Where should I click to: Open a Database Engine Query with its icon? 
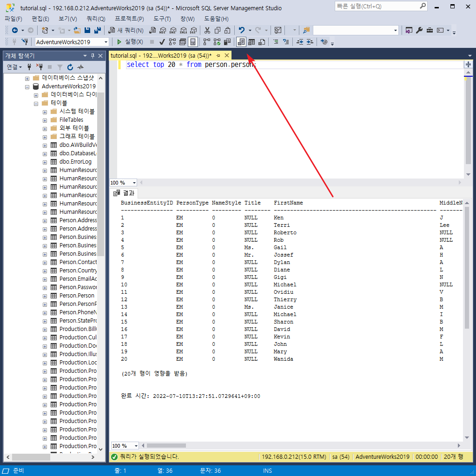pyautogui.click(x=152, y=30)
